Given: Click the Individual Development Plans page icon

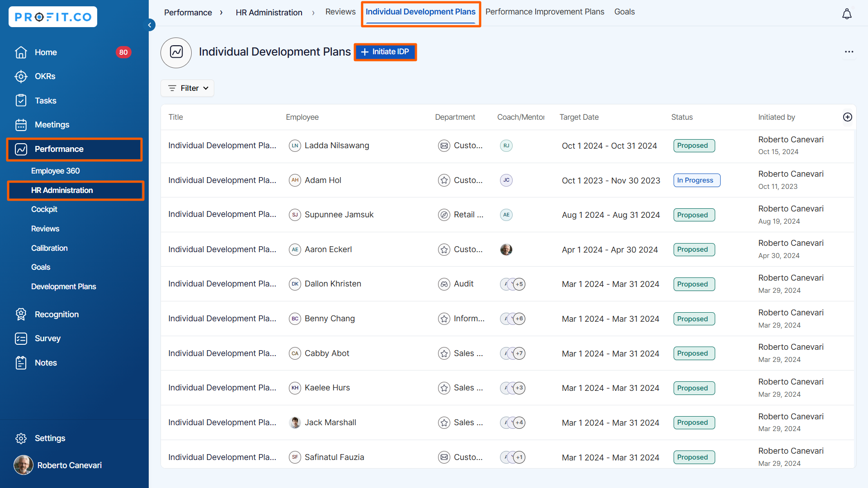Looking at the screenshot, I should (176, 52).
